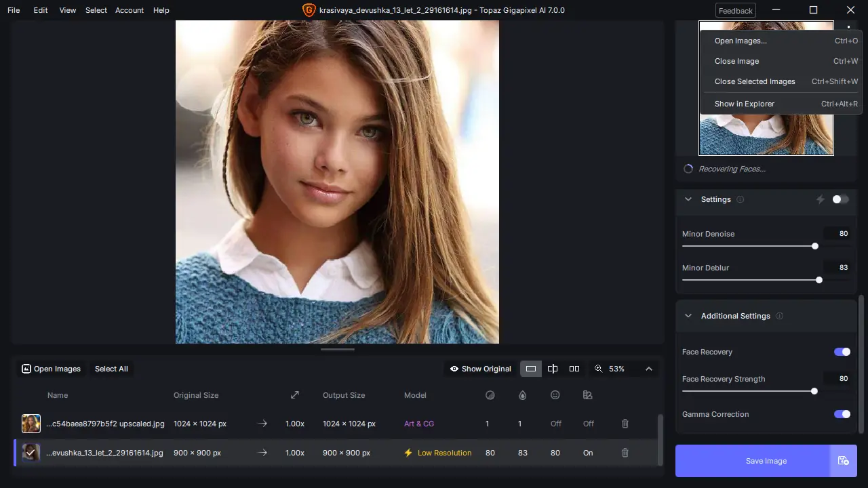Adjust the Minor Denoise slider handle

[814, 246]
